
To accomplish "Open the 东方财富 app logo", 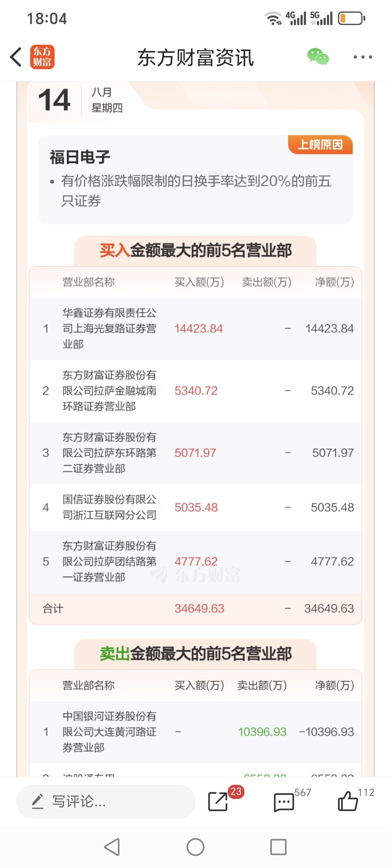I will [42, 57].
